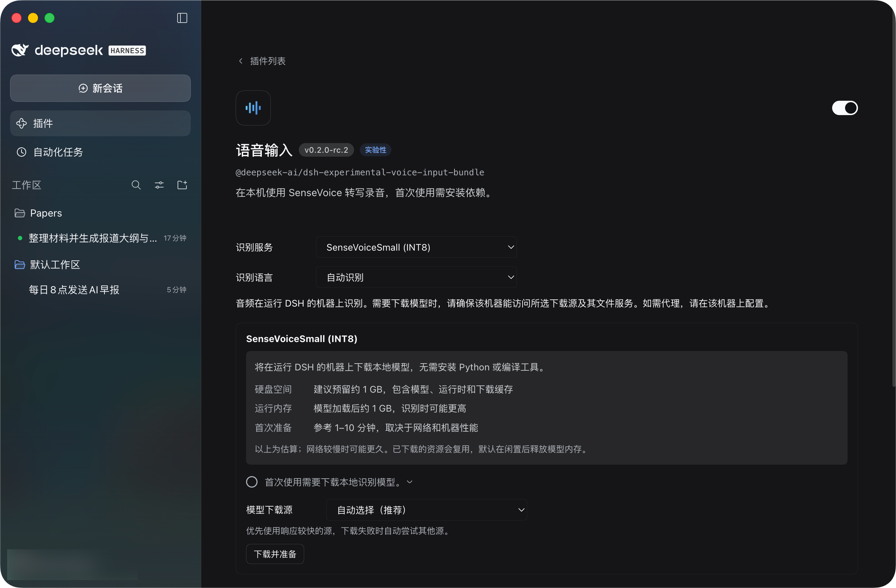
Task: Click the HARNESS badge
Action: coord(127,51)
